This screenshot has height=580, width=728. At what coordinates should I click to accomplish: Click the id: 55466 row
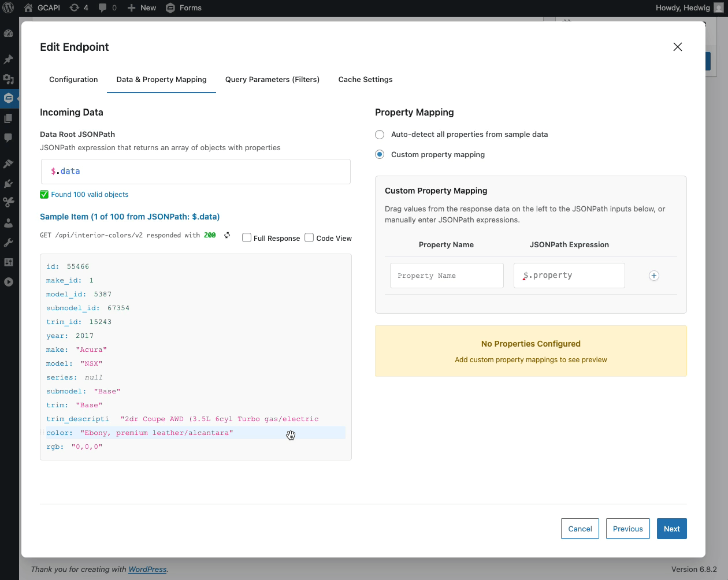196,266
